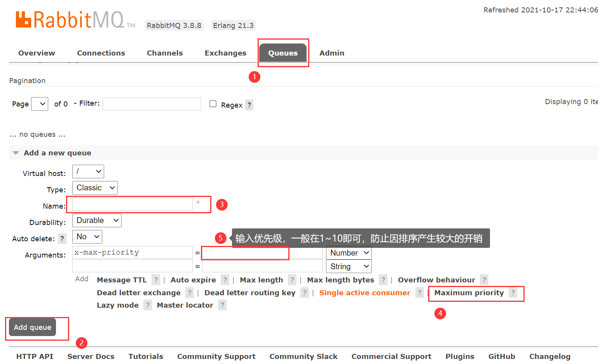Image resolution: width=598 pixels, height=364 pixels.
Task: Add the Dead letter routing key argument
Action: tap(250, 293)
